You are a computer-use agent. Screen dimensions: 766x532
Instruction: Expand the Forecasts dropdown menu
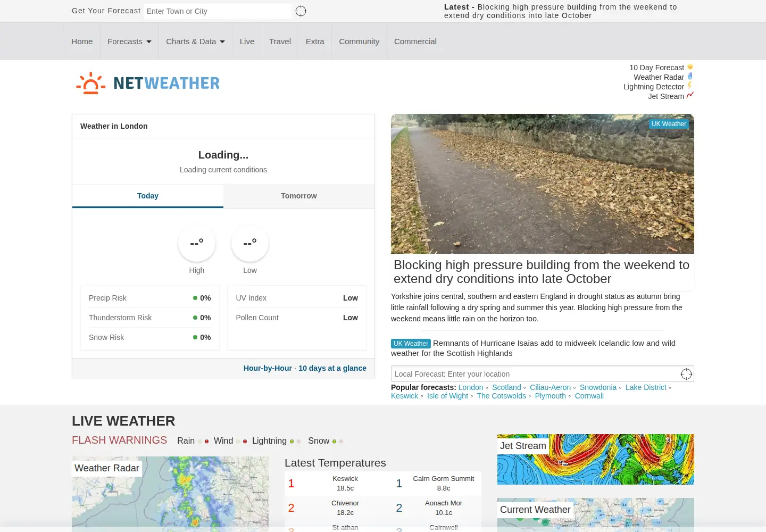[x=129, y=41]
